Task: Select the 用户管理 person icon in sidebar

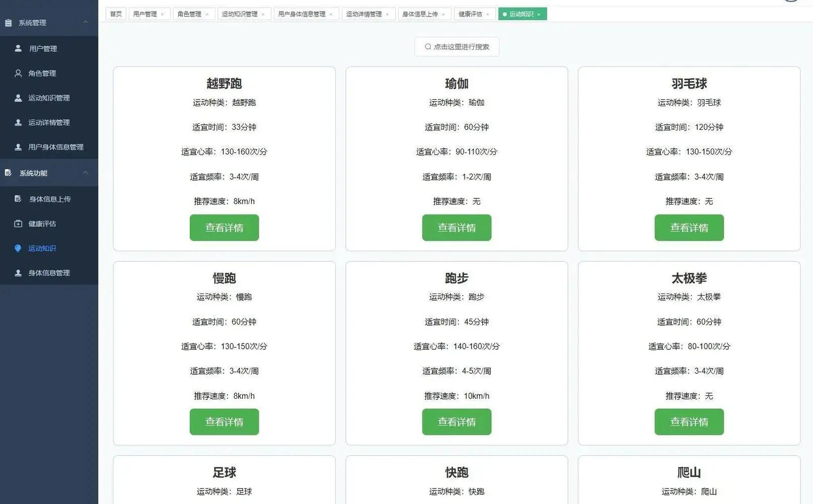Action: 19,48
